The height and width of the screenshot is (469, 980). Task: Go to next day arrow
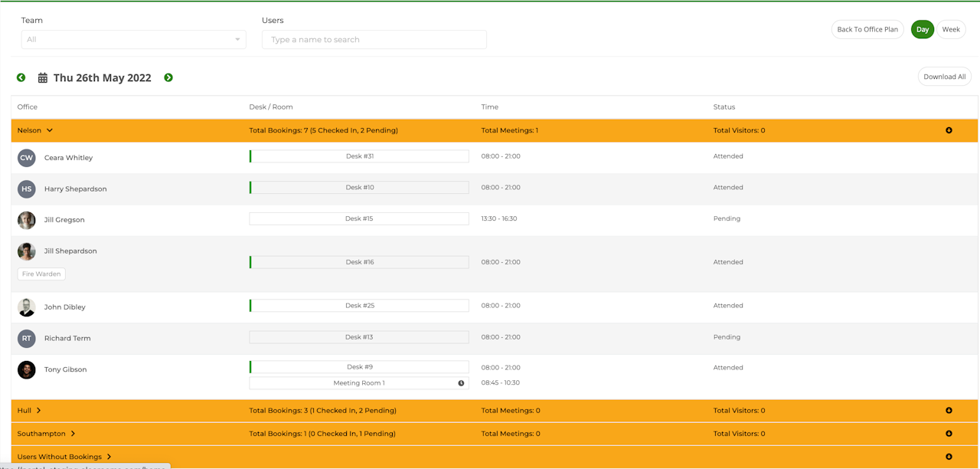[x=168, y=77]
